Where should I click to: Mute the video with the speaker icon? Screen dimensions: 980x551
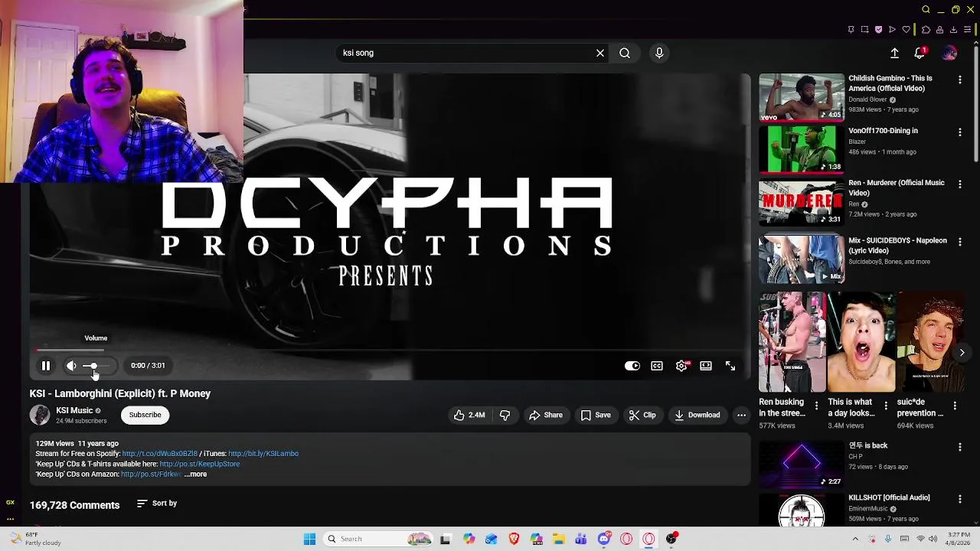pos(71,366)
